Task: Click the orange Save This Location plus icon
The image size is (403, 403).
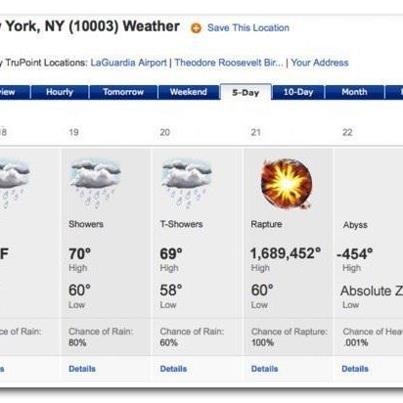Action: (196, 28)
